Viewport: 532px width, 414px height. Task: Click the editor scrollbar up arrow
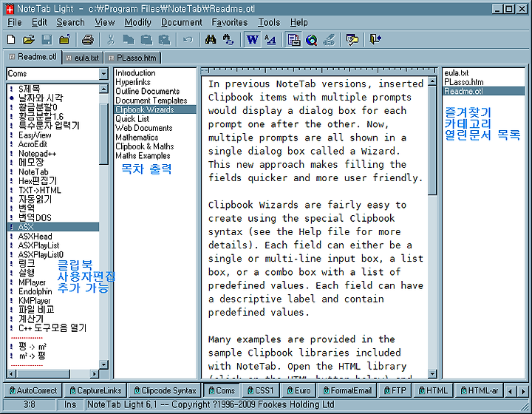coord(432,81)
